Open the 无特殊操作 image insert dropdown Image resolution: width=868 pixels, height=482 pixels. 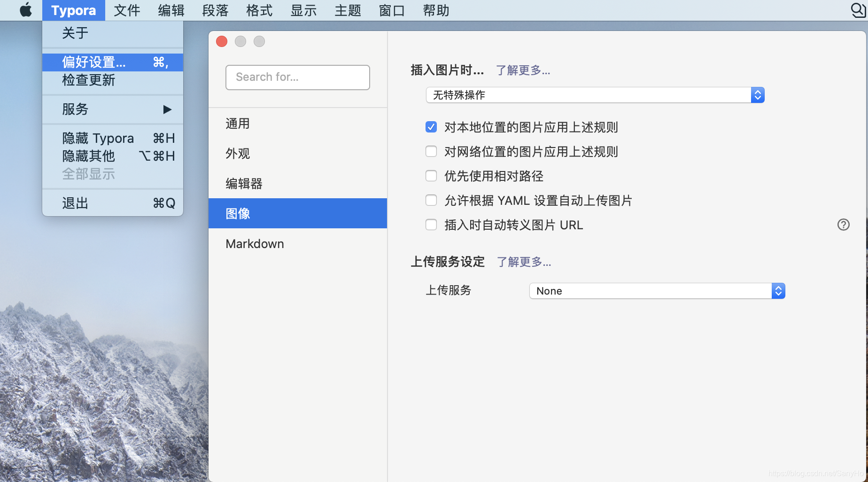coord(595,95)
